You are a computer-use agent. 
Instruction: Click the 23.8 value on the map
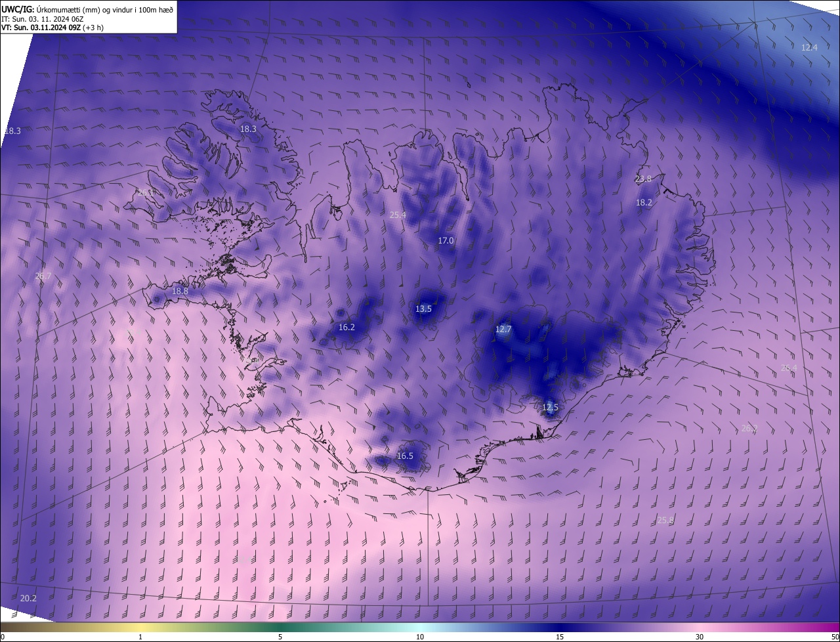point(643,179)
